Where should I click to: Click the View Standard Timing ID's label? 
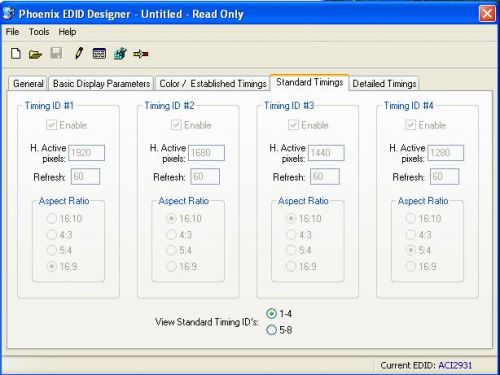click(207, 322)
